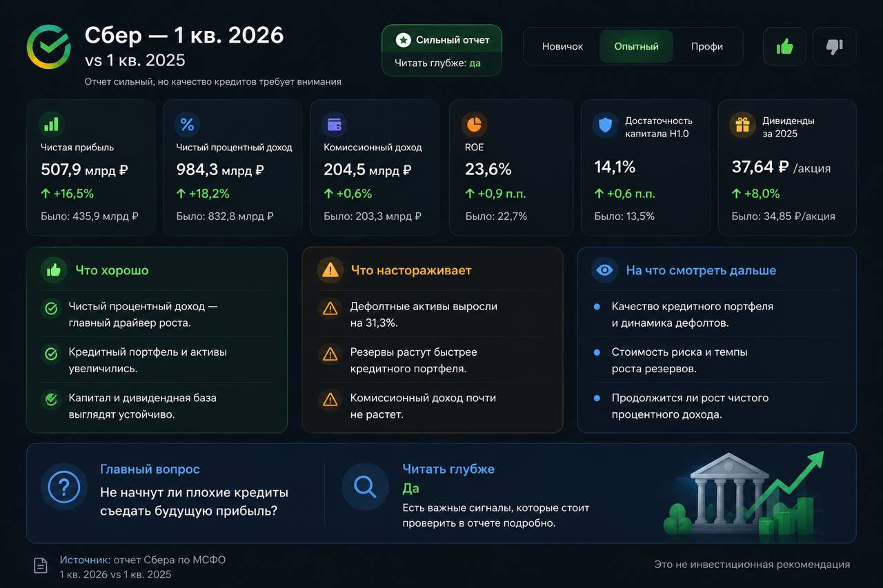
Task: Click Продолжится ли рост чистого bullet item
Action: 690,406
